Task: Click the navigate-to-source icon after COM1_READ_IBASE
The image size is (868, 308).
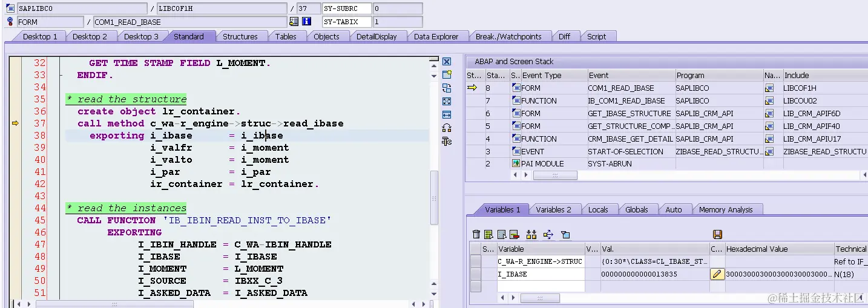Action: coord(294,22)
